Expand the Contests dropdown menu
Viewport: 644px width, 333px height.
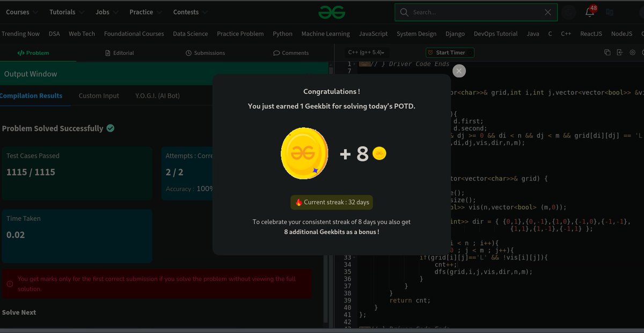(x=190, y=12)
